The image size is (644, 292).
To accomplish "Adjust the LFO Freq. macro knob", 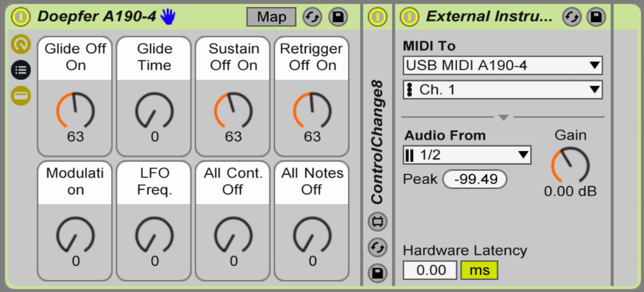I will click(x=154, y=235).
